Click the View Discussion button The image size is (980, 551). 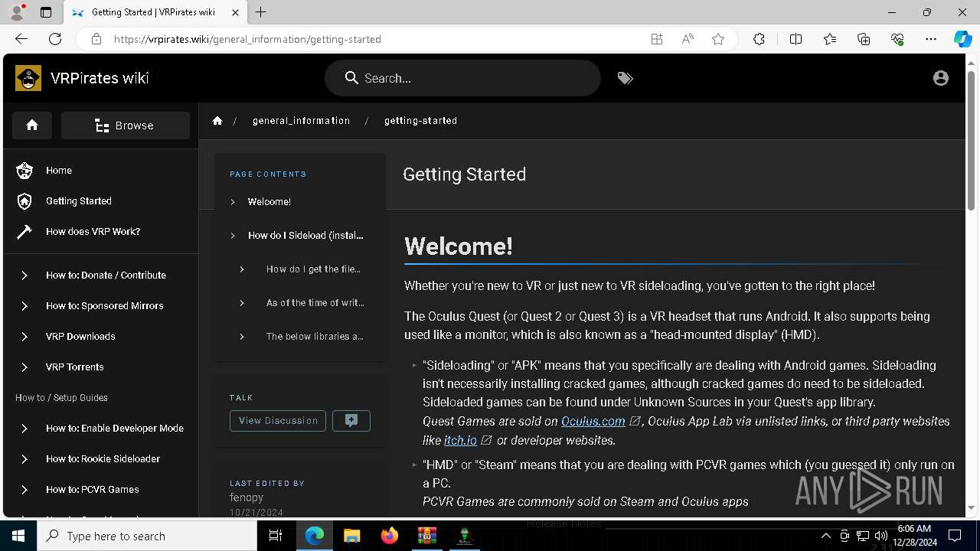tap(278, 421)
